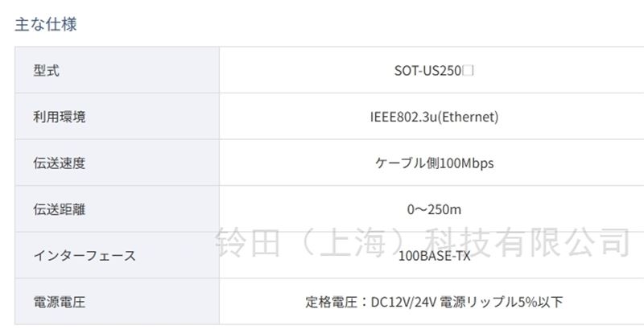The image size is (644, 334).
Task: Click the 主な仕様 section heading
Action: pyautogui.click(x=46, y=24)
